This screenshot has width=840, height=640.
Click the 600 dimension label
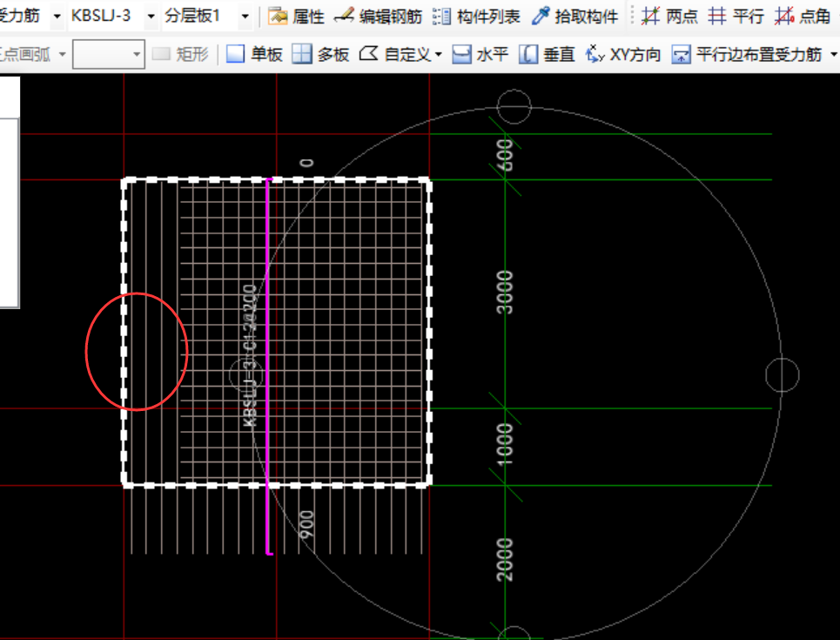(x=505, y=155)
